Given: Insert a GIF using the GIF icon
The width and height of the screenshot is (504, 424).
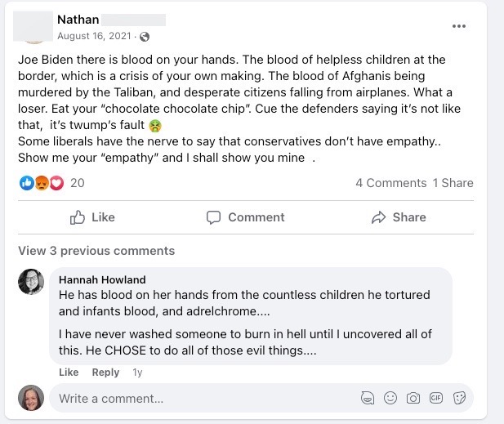Looking at the screenshot, I should tap(436, 399).
